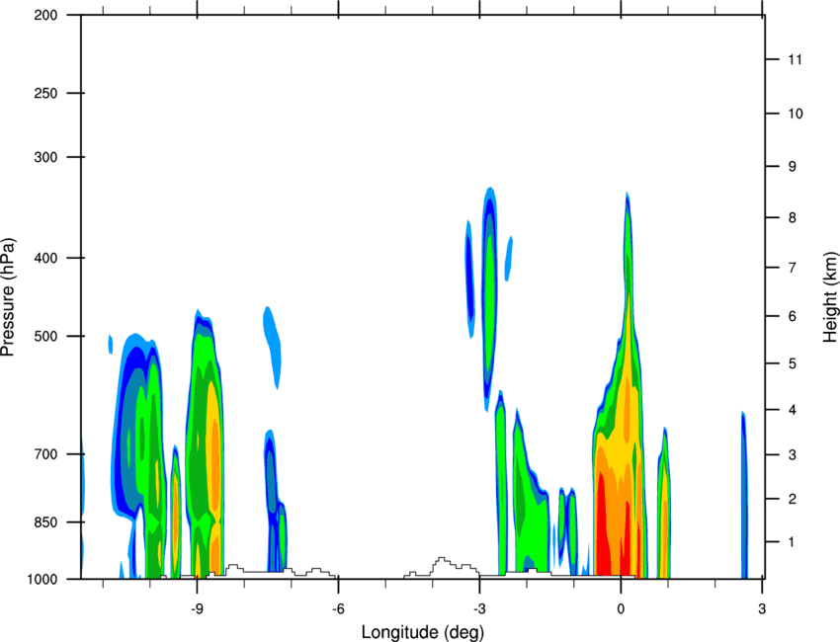840x642 pixels.
Task: Pick the 10 km height label
Action: [x=796, y=114]
